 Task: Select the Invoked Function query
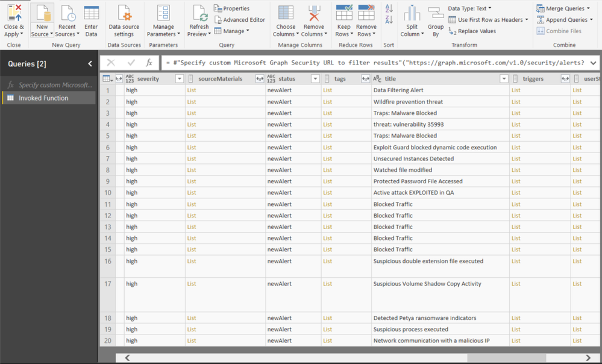point(43,98)
